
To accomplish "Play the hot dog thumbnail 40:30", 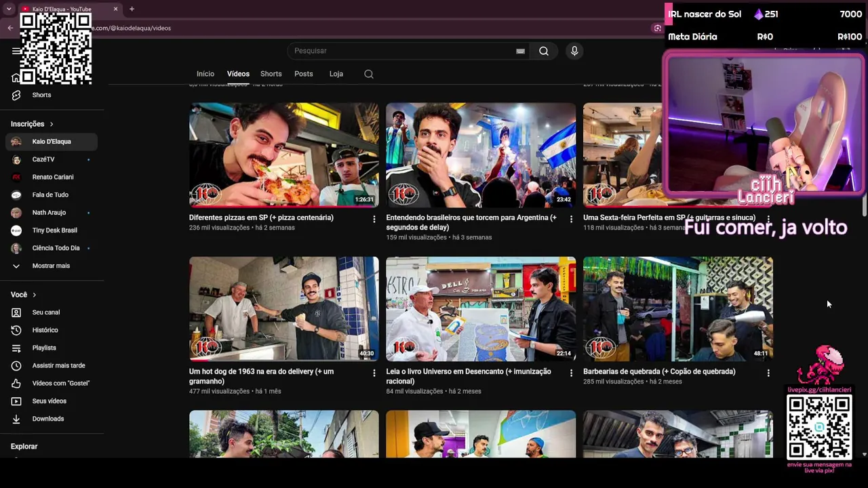I will [284, 309].
